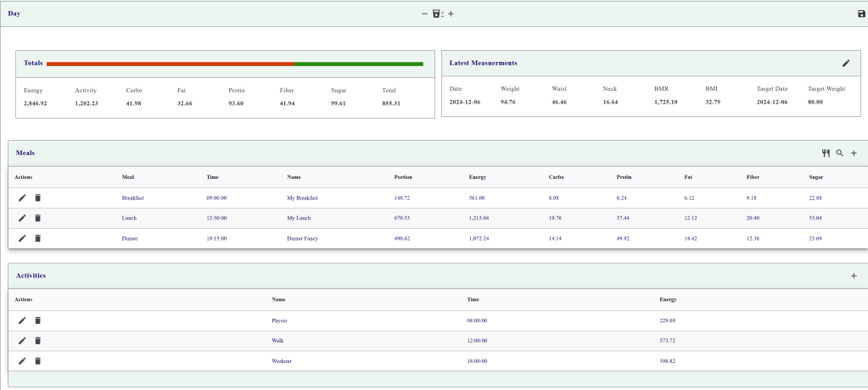
Task: Save the day using the floppy disk icon
Action: [x=862, y=14]
